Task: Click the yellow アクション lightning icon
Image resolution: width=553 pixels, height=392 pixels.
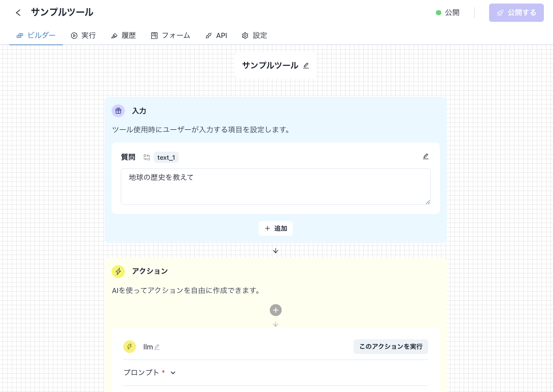Action: 118,271
